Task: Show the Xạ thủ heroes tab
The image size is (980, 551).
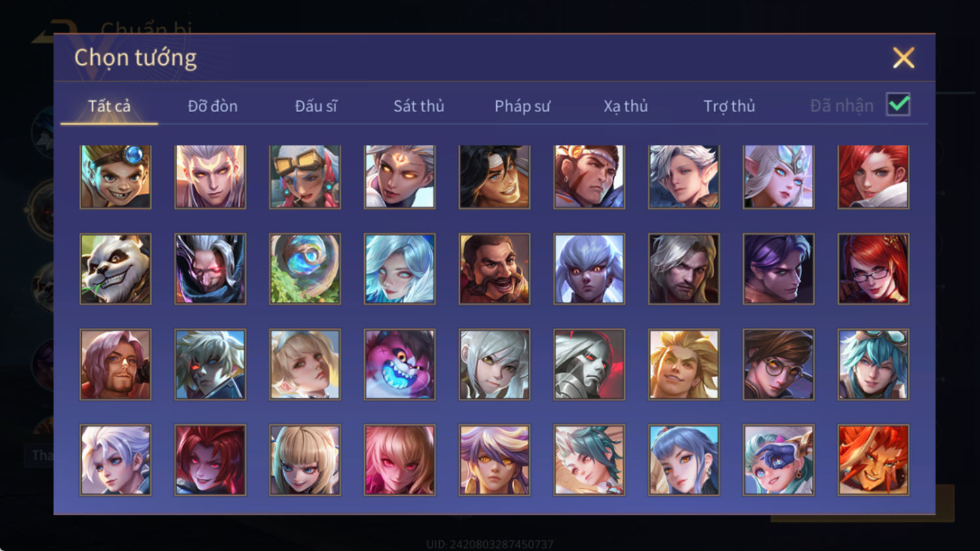Action: pyautogui.click(x=626, y=106)
